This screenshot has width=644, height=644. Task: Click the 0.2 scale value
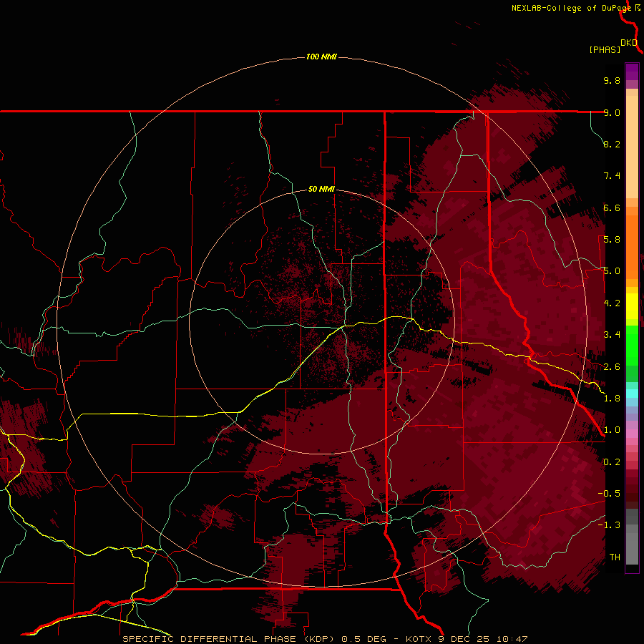point(612,462)
